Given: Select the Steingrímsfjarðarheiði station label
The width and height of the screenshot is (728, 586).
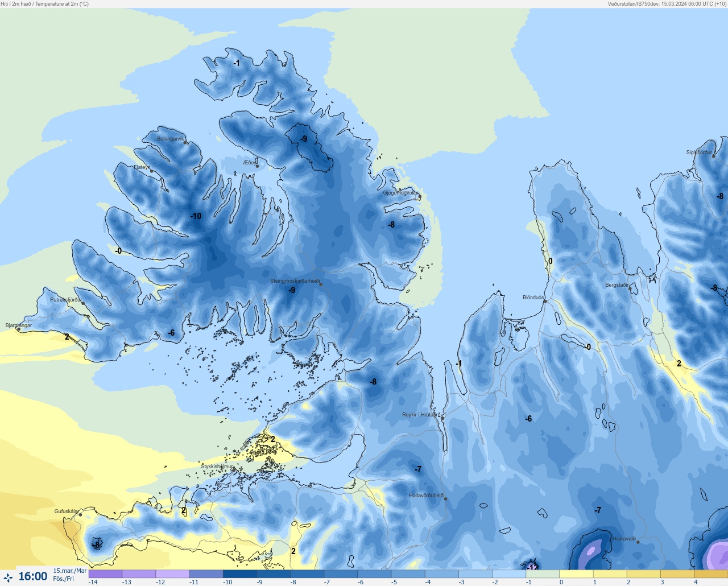Looking at the screenshot, I should [x=295, y=281].
